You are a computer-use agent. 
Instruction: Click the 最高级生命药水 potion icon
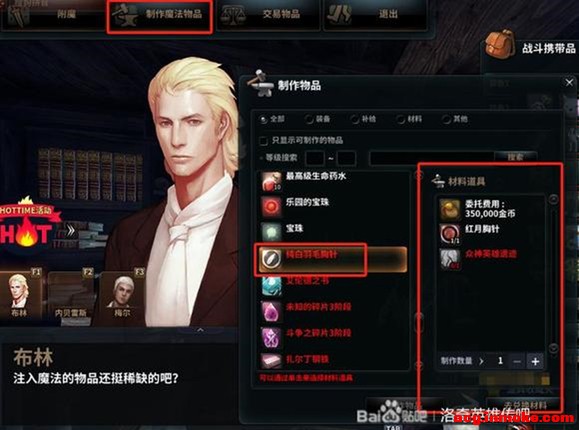tap(271, 181)
